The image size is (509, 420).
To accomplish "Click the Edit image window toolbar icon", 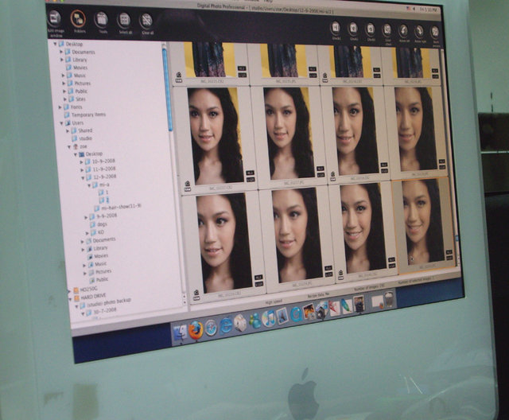I will [55, 18].
